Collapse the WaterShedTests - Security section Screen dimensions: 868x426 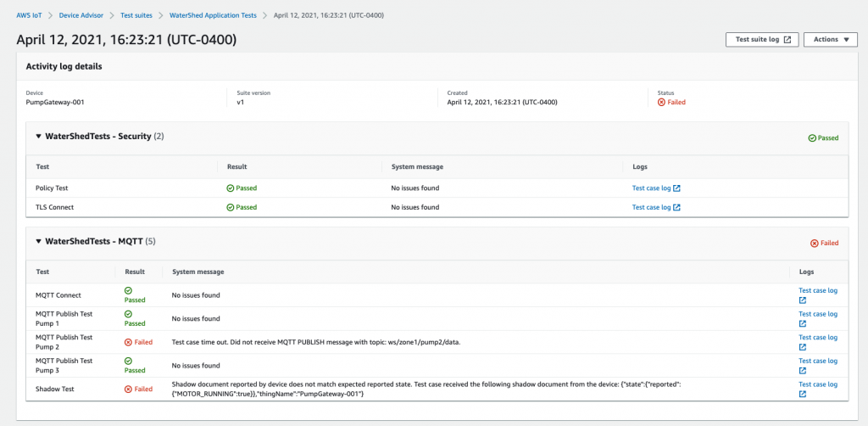pos(39,137)
